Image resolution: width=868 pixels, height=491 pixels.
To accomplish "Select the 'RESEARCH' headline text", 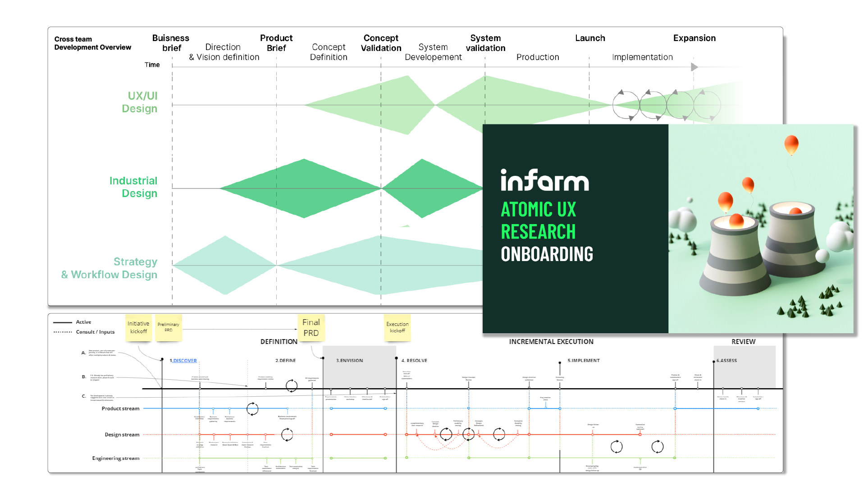I will coord(538,232).
